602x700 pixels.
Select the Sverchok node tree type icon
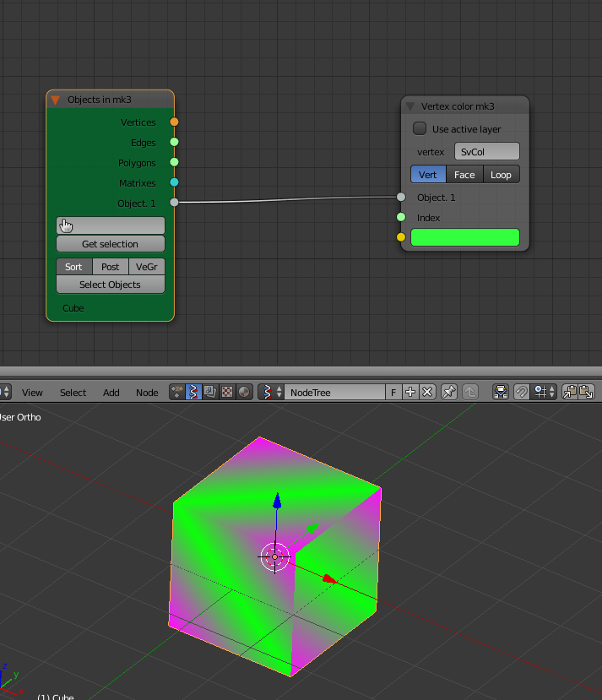point(193,392)
